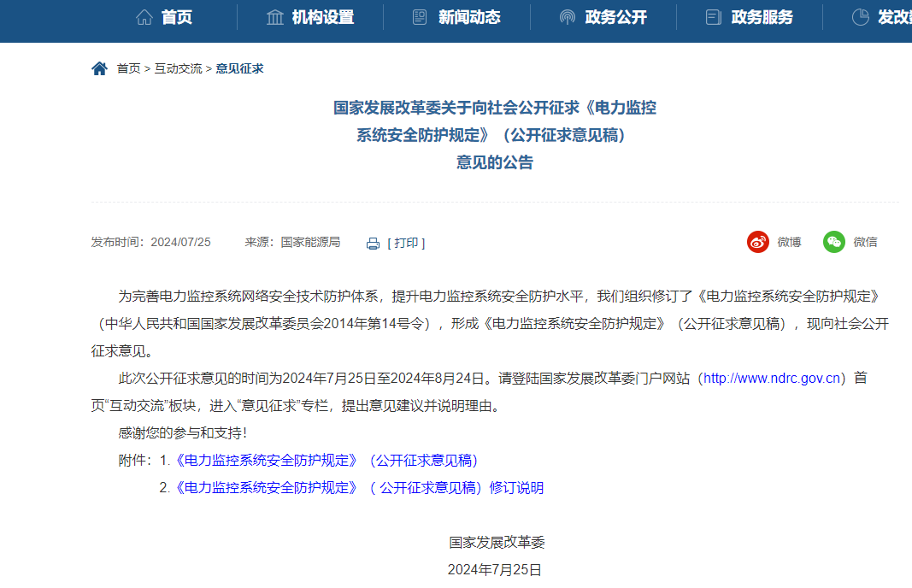Click the news document icon
912x588 pixels.
click(x=420, y=17)
